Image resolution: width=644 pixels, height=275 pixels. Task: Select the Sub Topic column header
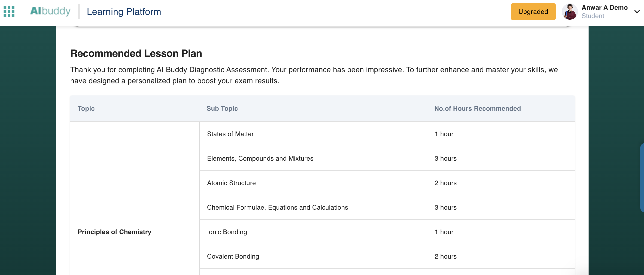click(222, 108)
